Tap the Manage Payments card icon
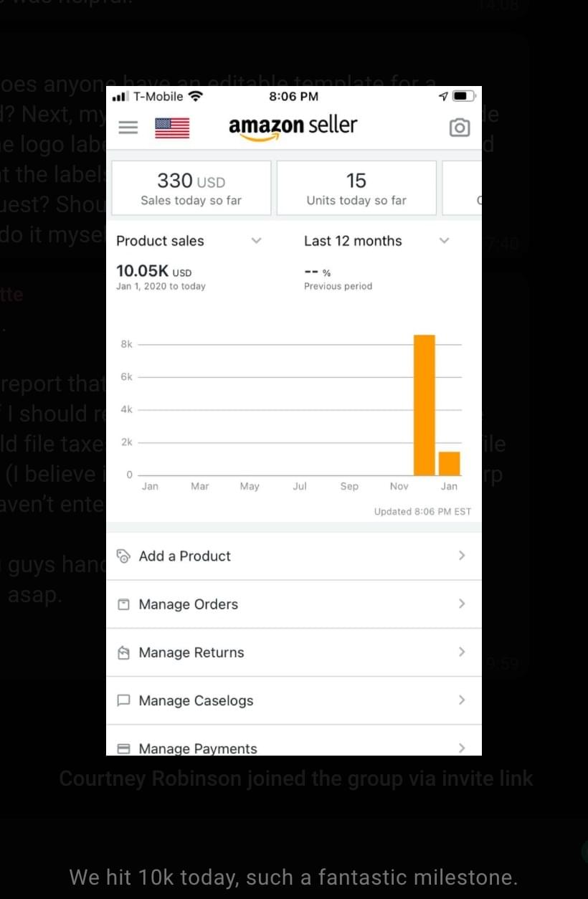588x899 pixels. pyautogui.click(x=123, y=748)
